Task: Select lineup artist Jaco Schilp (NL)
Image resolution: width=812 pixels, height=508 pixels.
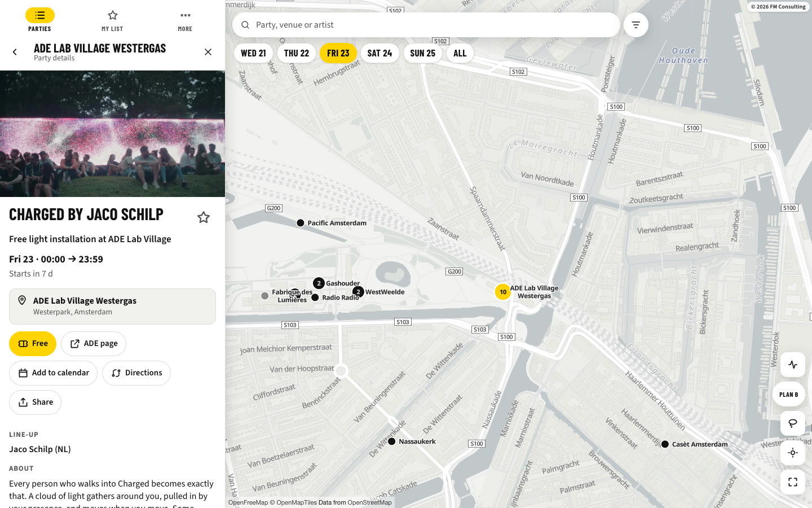Action: (x=40, y=449)
